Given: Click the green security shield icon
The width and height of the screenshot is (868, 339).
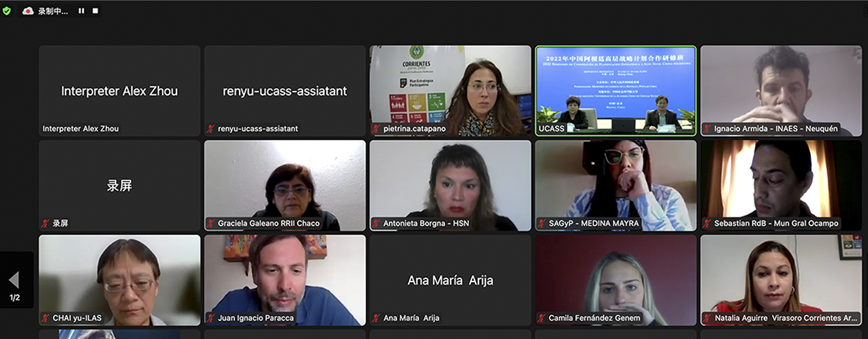Looking at the screenshot, I should coord(7,11).
